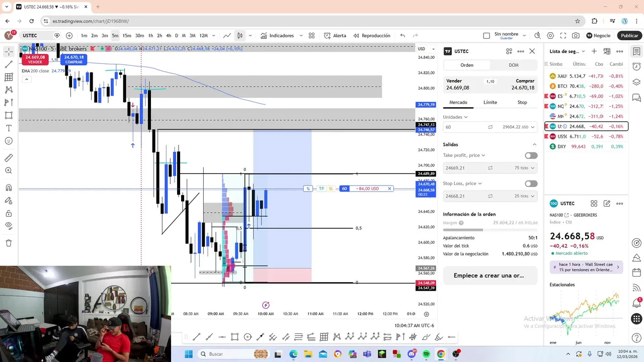
Task: Select the Límite order tab
Action: pyautogui.click(x=490, y=103)
